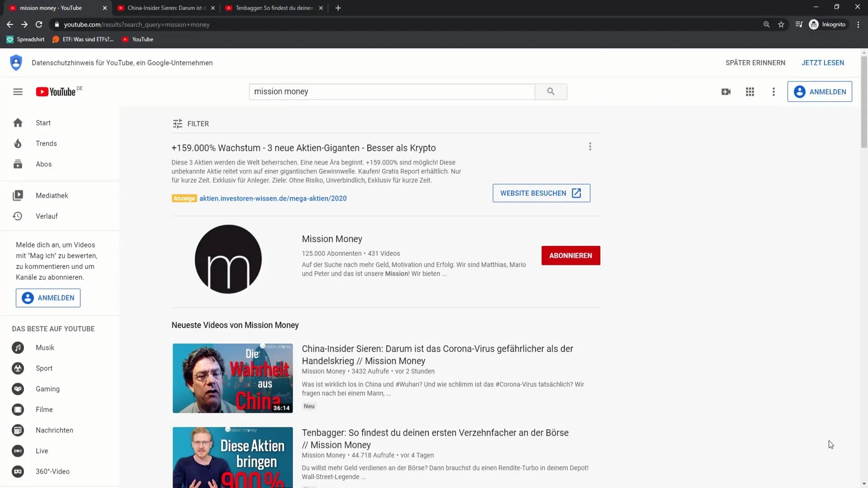Open the YouTube apps grid icon
This screenshot has width=868, height=488.
click(750, 92)
